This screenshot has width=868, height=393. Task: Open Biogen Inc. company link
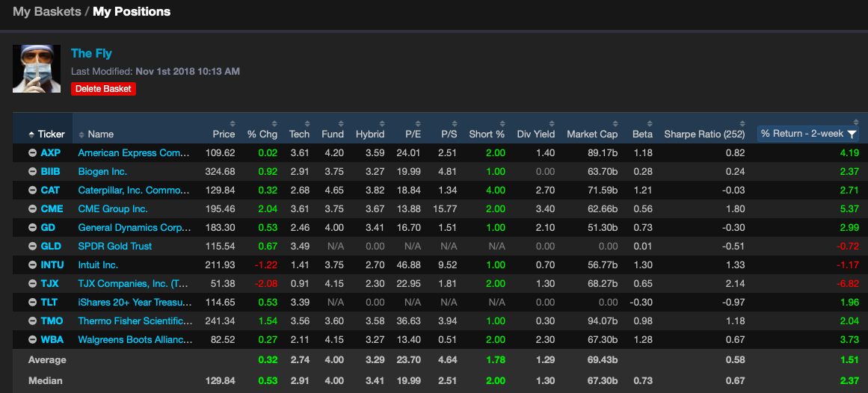click(102, 172)
